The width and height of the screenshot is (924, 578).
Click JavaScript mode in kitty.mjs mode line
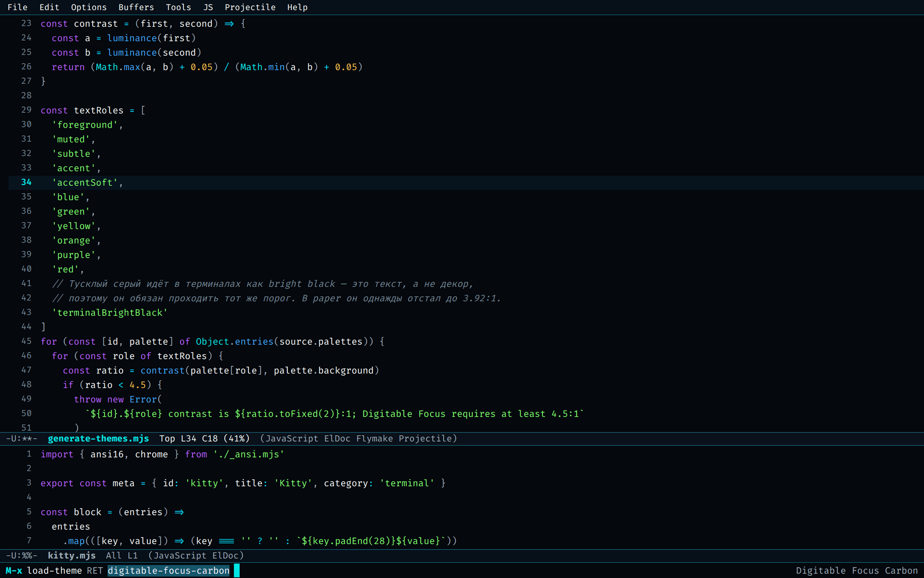pyautogui.click(x=180, y=555)
